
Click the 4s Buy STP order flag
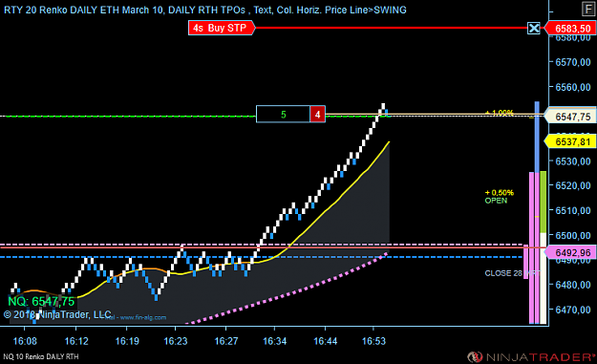222,28
